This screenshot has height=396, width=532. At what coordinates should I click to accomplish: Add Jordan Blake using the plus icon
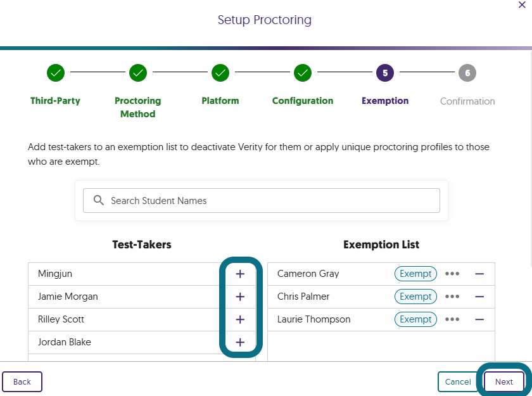tap(240, 342)
